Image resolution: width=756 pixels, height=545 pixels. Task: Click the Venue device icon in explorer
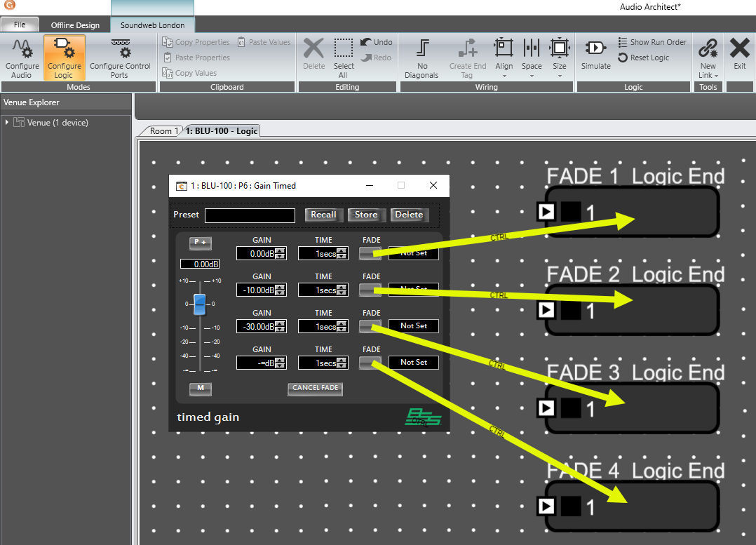click(19, 123)
